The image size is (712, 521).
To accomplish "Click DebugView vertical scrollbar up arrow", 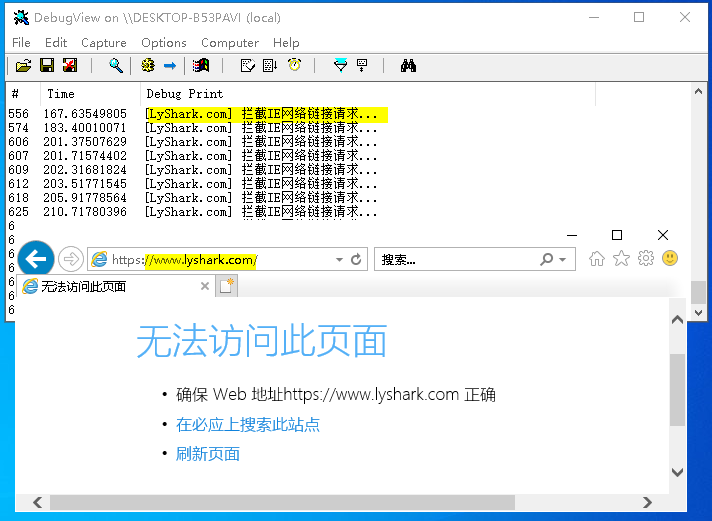I will (698, 92).
